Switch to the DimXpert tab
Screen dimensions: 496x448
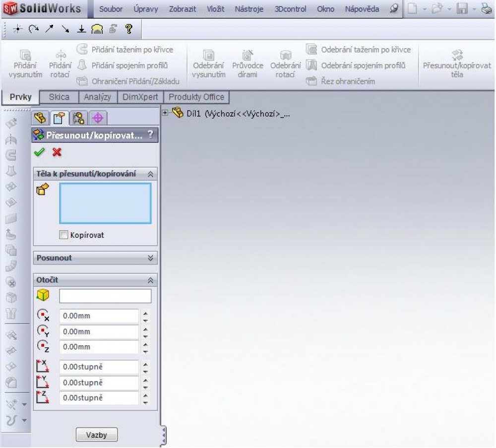140,97
